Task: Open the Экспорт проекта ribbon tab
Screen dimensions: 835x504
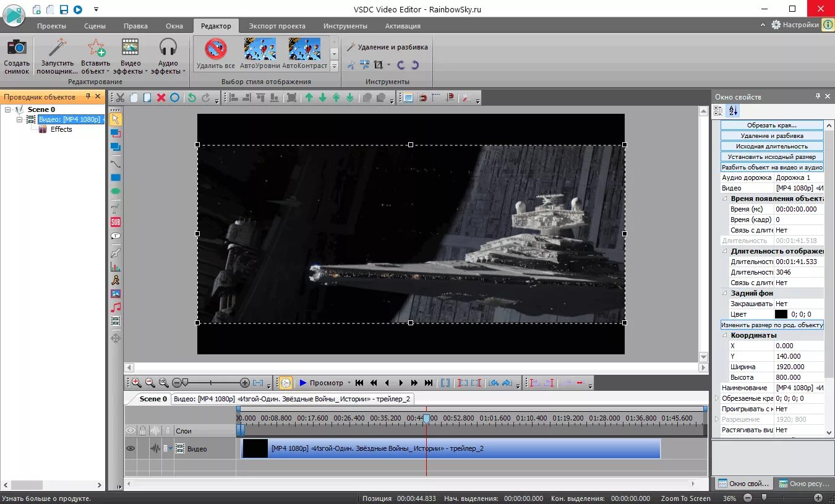Action: [277, 26]
